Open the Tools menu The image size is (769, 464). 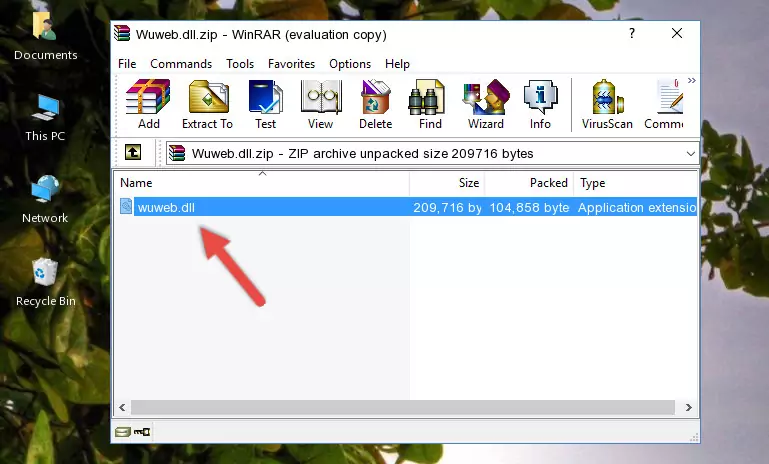click(240, 64)
